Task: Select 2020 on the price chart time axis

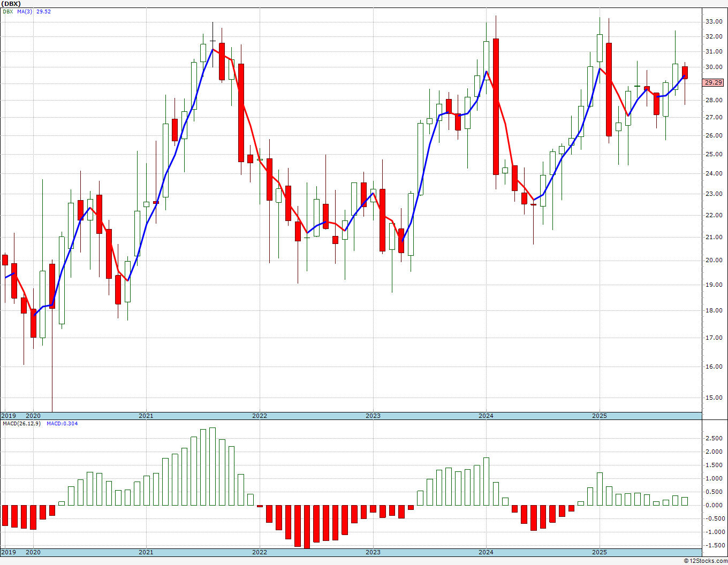Action: pos(33,416)
